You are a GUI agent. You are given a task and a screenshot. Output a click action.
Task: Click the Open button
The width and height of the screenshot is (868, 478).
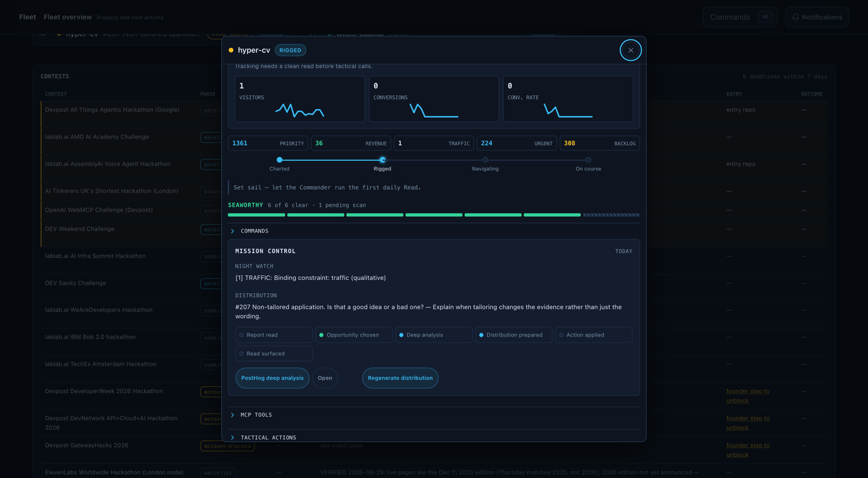pyautogui.click(x=325, y=378)
